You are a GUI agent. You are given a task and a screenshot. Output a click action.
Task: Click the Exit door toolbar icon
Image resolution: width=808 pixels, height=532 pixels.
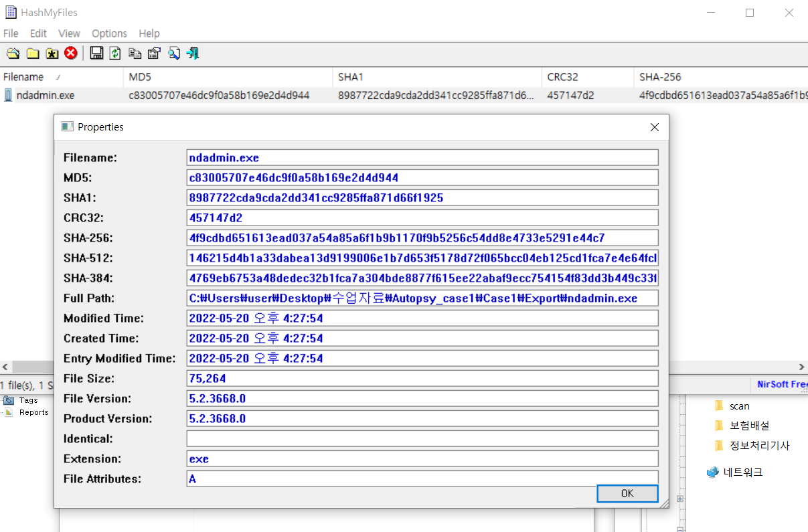tap(193, 54)
